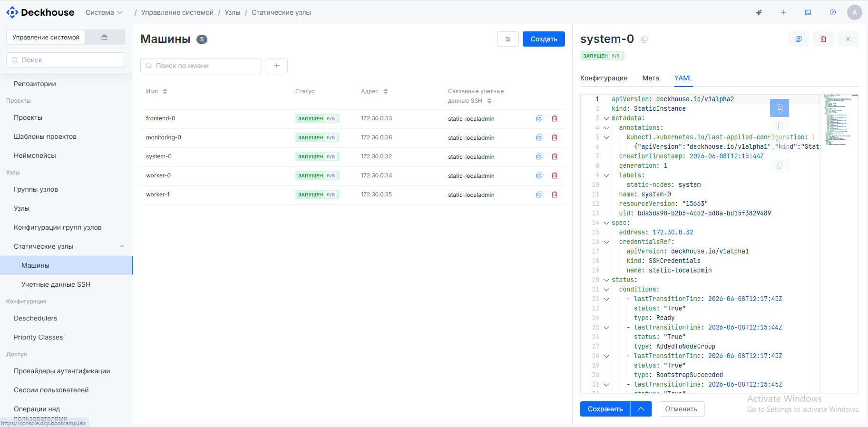Select the YAML tab

click(x=683, y=78)
